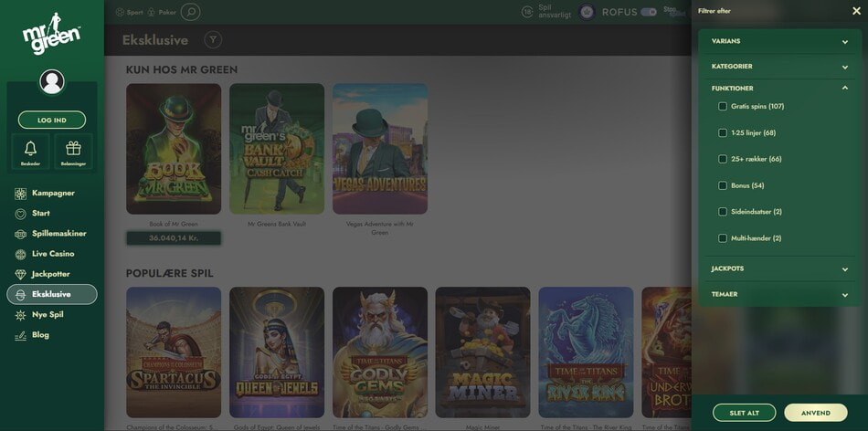This screenshot has height=431, width=868.
Task: Check the Multi-hænder (2) checkbox
Action: click(723, 238)
